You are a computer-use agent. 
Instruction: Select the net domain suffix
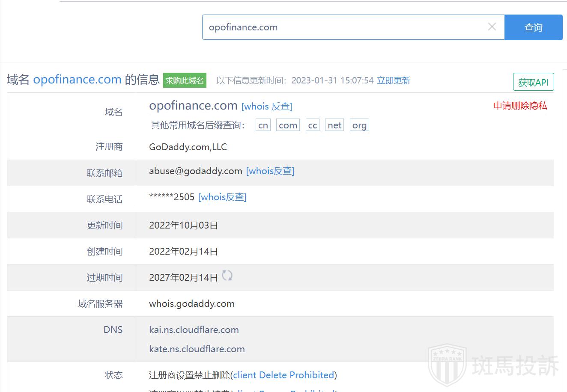tap(334, 125)
